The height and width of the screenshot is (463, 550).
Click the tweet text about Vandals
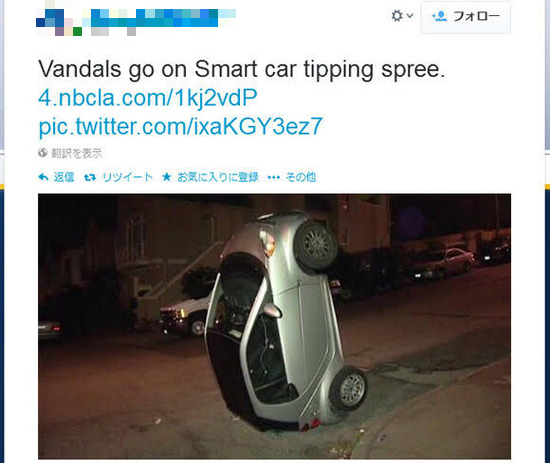(242, 69)
